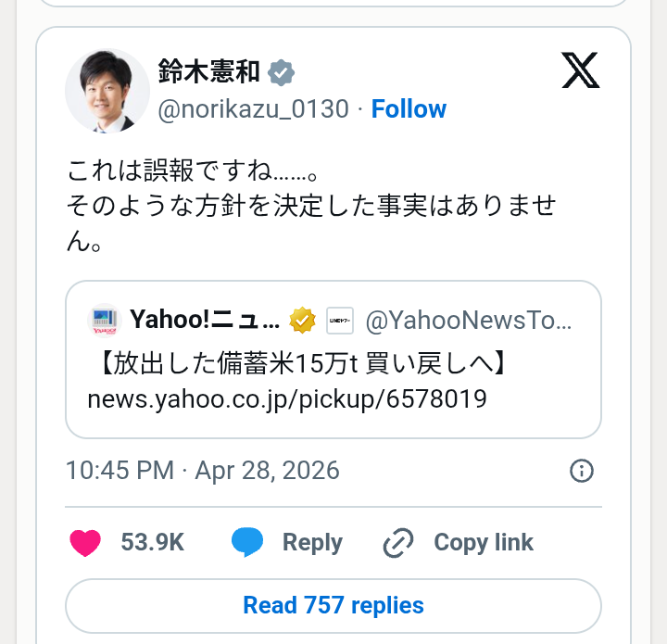Image resolution: width=667 pixels, height=644 pixels.
Task: Click the tweet text これは誤報ですね
Action: pos(193,172)
